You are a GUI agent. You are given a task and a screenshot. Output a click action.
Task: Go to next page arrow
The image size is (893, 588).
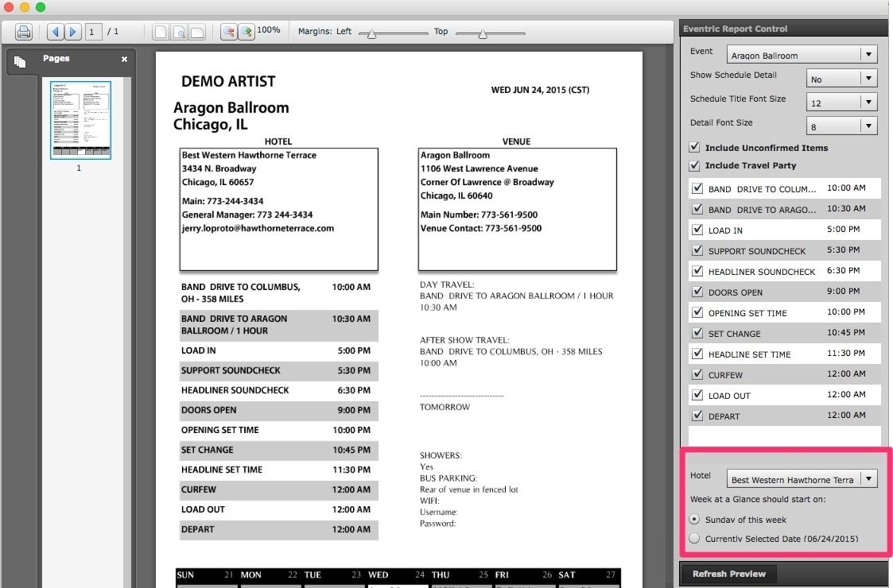[72, 32]
